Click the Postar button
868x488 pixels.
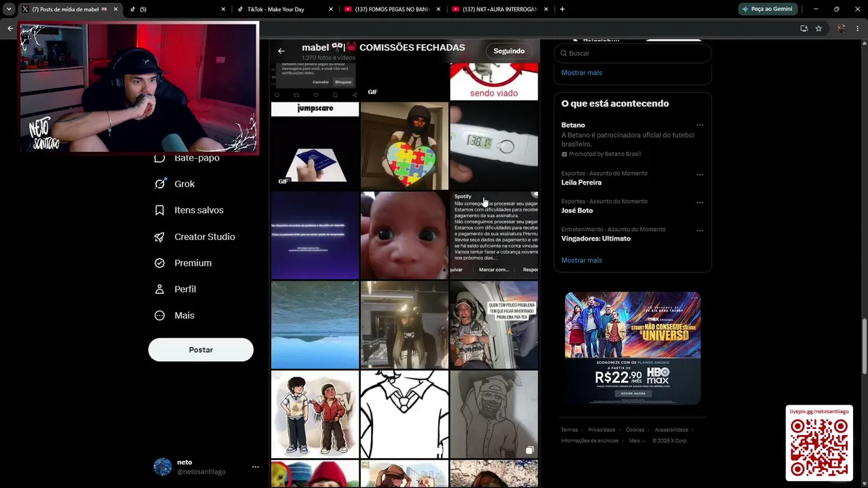tap(201, 350)
